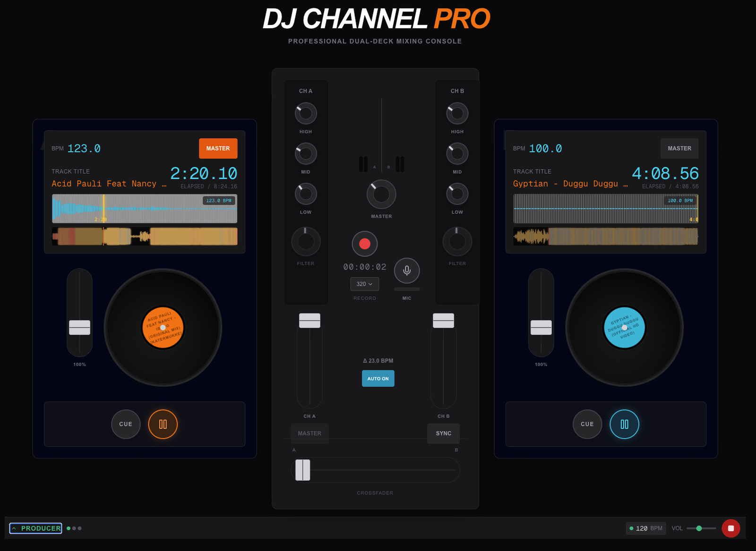The width and height of the screenshot is (756, 551).
Task: Click the CH A LOW EQ knob
Action: 306,194
